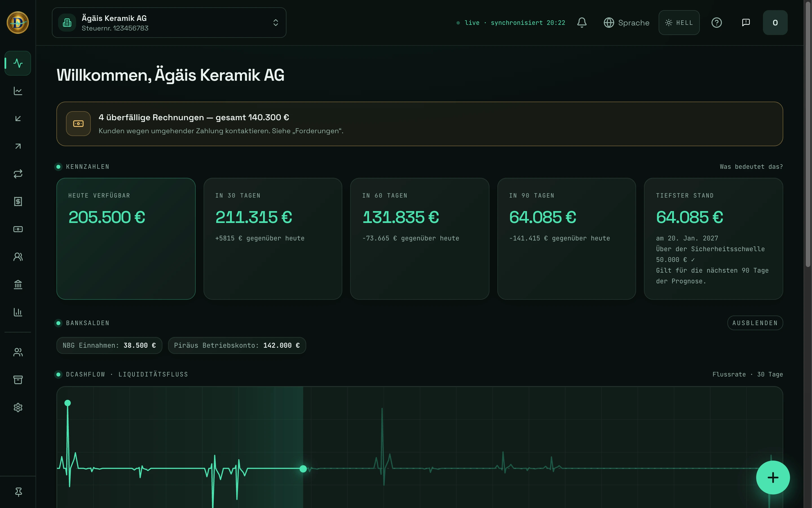The width and height of the screenshot is (812, 508).
Task: Click the NBG Einnahmen balance chip
Action: click(x=109, y=345)
